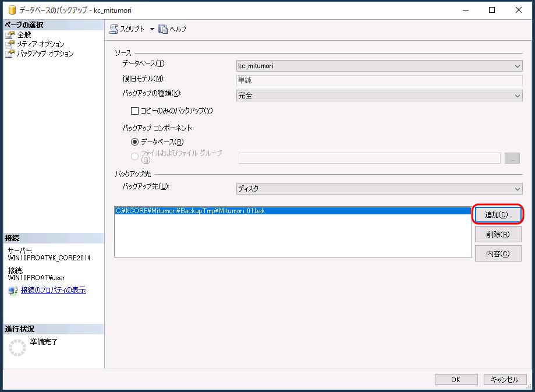Open the backup type dropdown
The height and width of the screenshot is (392, 535).
coord(517,96)
